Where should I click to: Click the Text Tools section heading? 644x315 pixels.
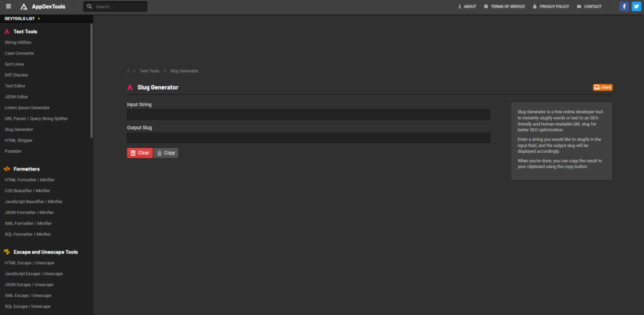pos(25,31)
